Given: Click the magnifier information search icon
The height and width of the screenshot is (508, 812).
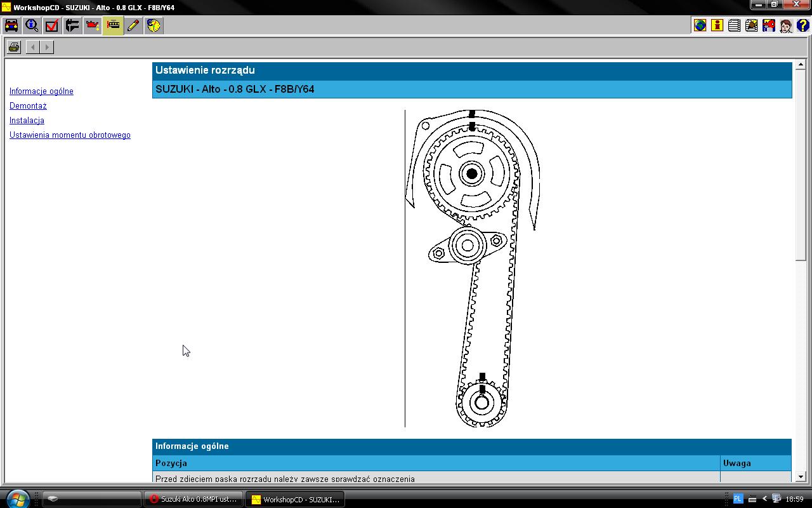Looking at the screenshot, I should point(32,25).
